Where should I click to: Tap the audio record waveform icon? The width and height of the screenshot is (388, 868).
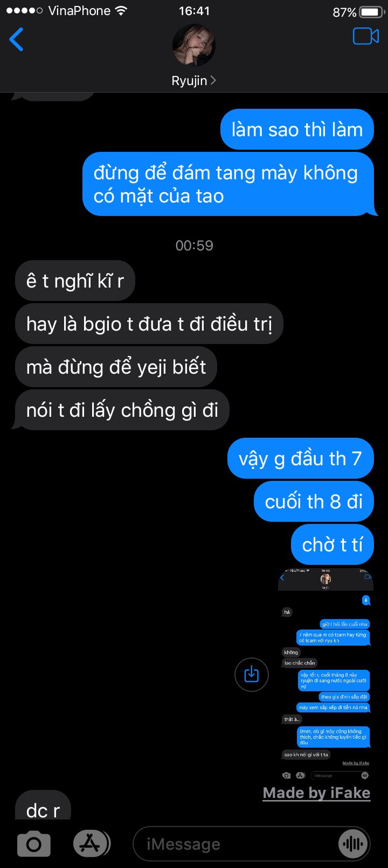click(354, 844)
